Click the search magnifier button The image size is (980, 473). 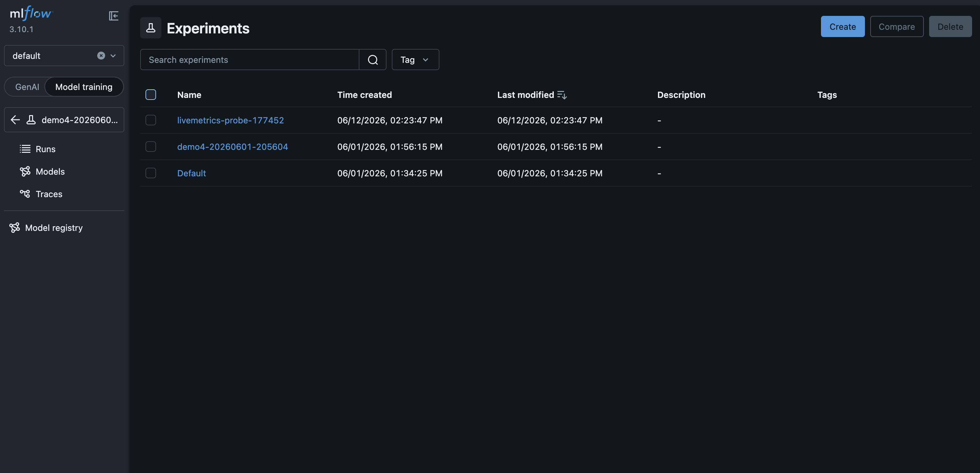tap(373, 60)
